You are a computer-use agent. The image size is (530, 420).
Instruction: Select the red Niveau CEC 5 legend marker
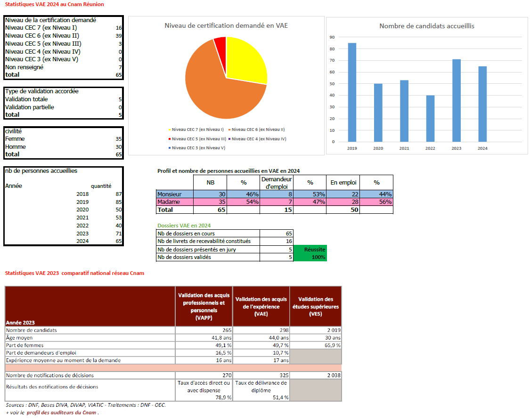(170, 139)
